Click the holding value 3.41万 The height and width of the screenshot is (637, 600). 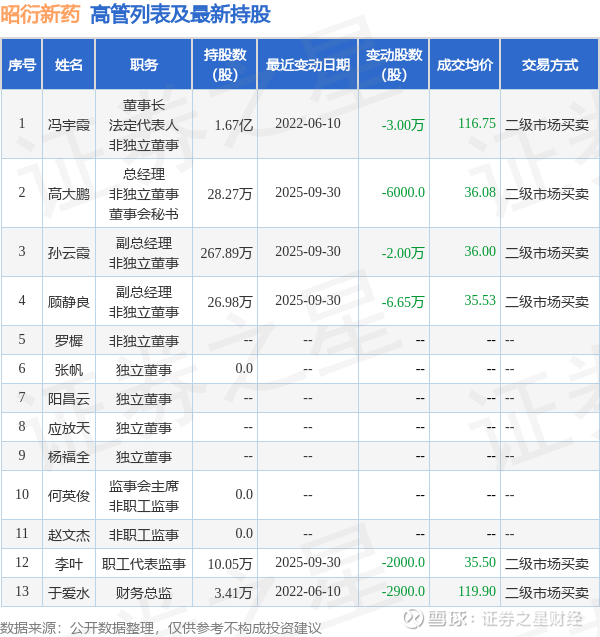pyautogui.click(x=234, y=593)
